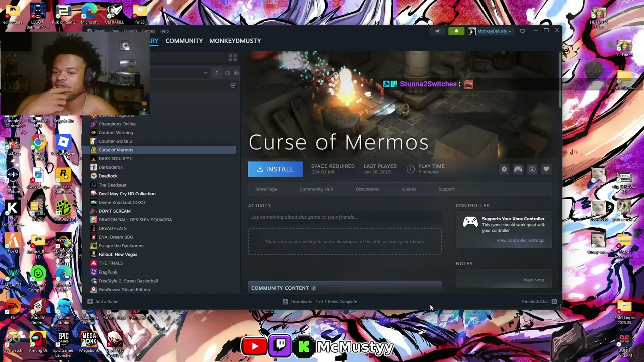The height and width of the screenshot is (362, 644).
Task: Select FiveM desktop icon
Action: pos(13,243)
